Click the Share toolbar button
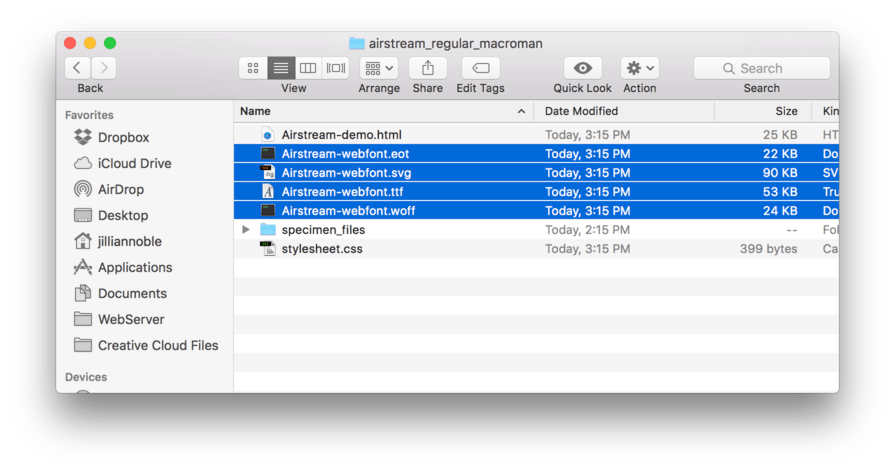 428,68
